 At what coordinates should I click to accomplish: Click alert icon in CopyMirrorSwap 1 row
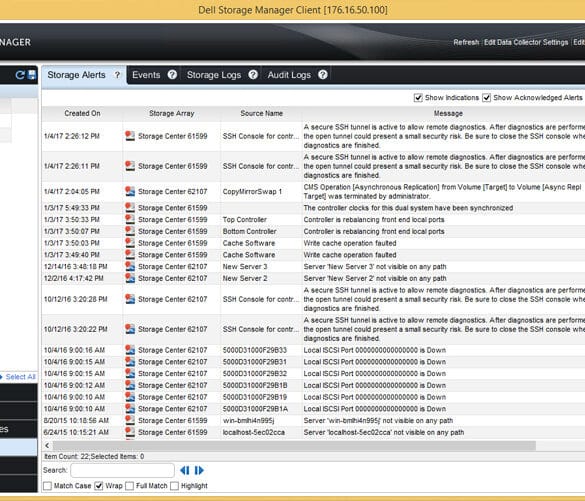coord(130,191)
